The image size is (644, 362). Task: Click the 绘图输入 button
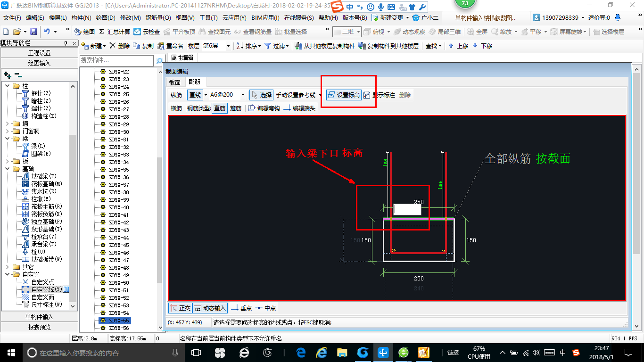[40, 63]
